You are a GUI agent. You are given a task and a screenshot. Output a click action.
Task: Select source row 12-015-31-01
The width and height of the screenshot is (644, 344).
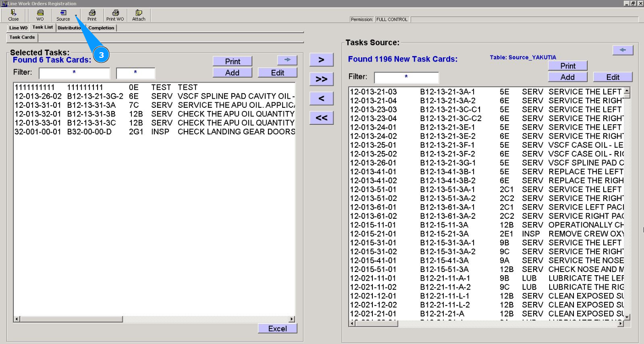(486, 243)
